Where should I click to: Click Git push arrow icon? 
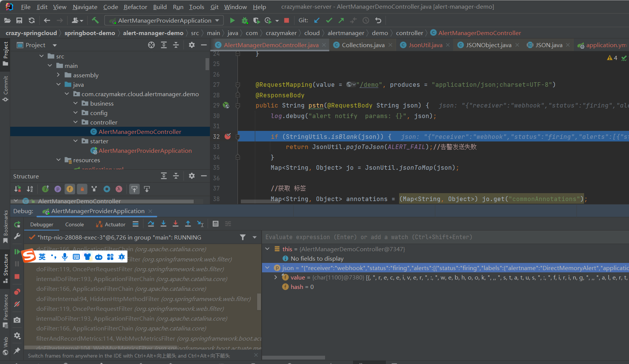341,20
